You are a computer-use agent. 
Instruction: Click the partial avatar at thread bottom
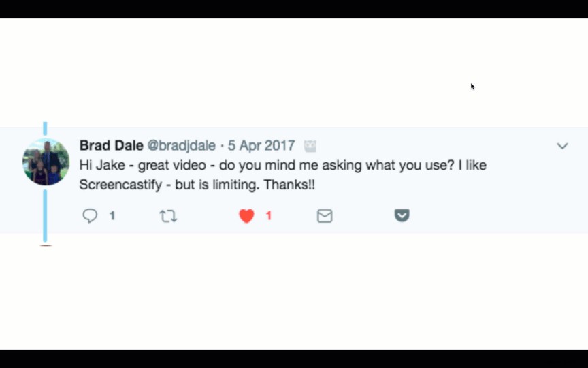(46, 245)
